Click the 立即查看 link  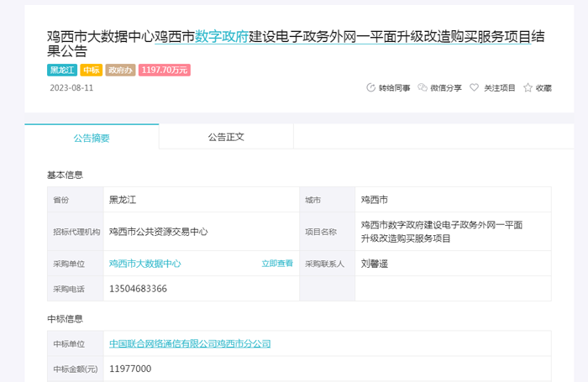click(277, 264)
